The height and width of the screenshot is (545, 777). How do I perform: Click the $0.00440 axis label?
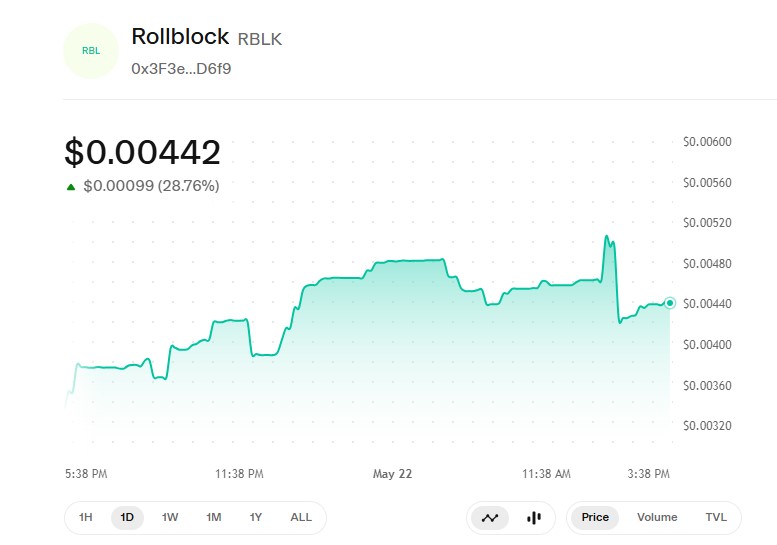[707, 304]
